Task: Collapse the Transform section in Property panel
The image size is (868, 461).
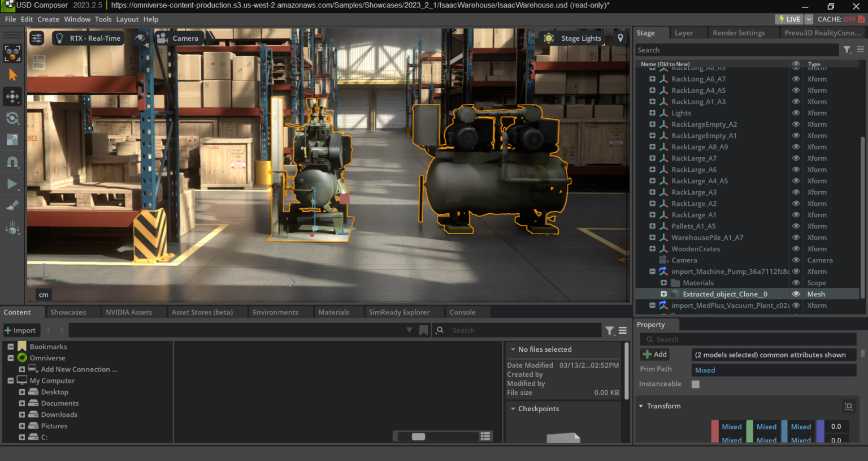Action: 641,406
